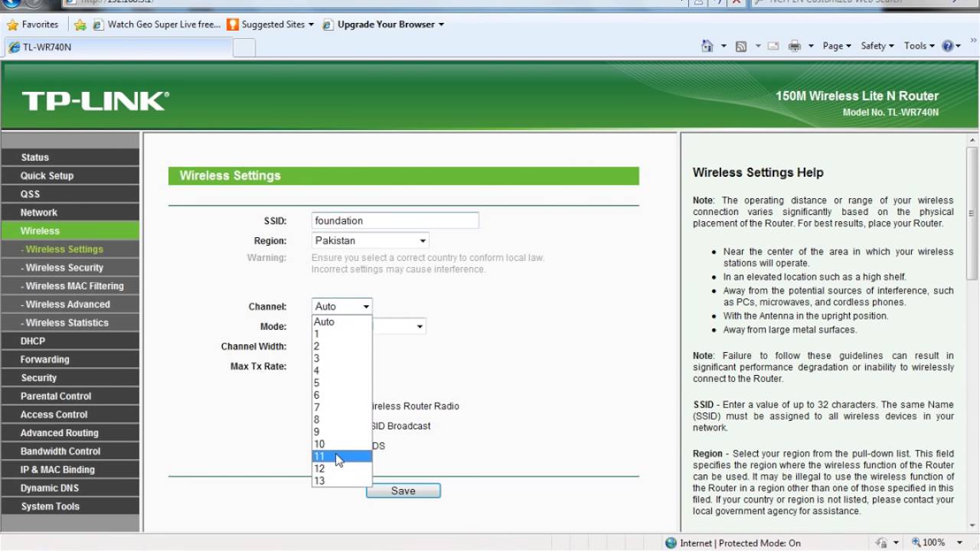This screenshot has height=551, width=980.
Task: Click Upgrade Your Browser favorites link
Action: (x=384, y=24)
